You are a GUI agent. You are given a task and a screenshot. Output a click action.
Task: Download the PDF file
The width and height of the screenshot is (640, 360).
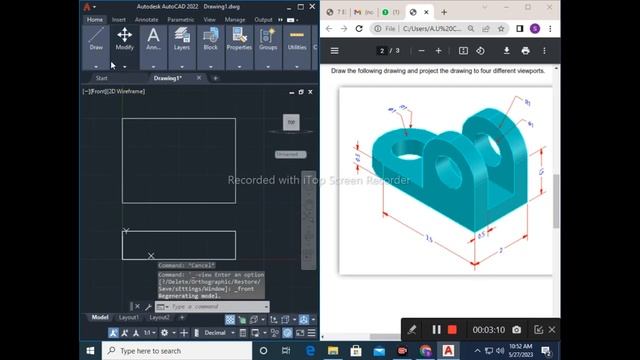(x=507, y=51)
